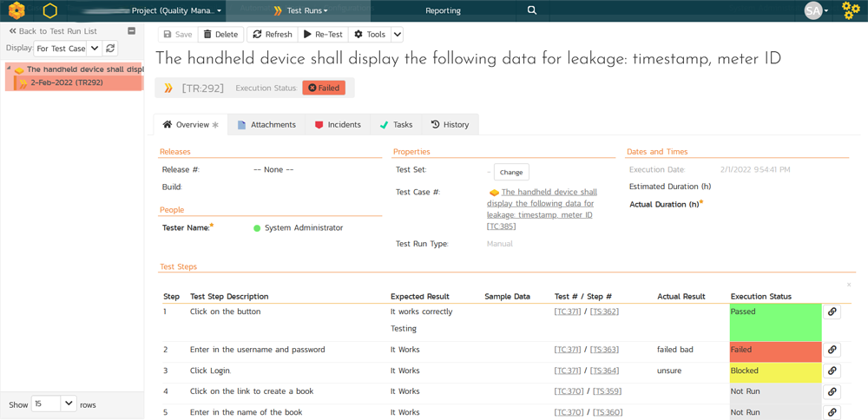Click link icon for step 3 Blocked row

point(832,371)
